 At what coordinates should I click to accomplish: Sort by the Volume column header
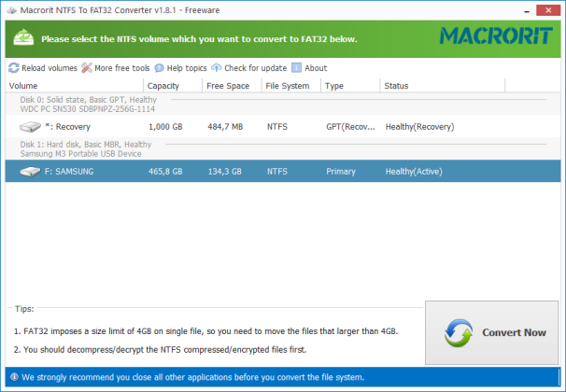[74, 86]
